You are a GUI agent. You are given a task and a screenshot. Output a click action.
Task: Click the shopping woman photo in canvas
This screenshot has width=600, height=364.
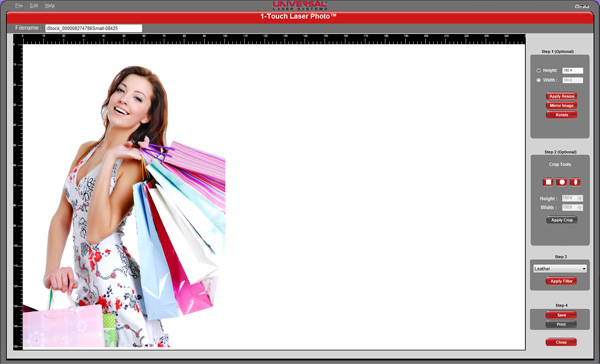click(x=124, y=207)
